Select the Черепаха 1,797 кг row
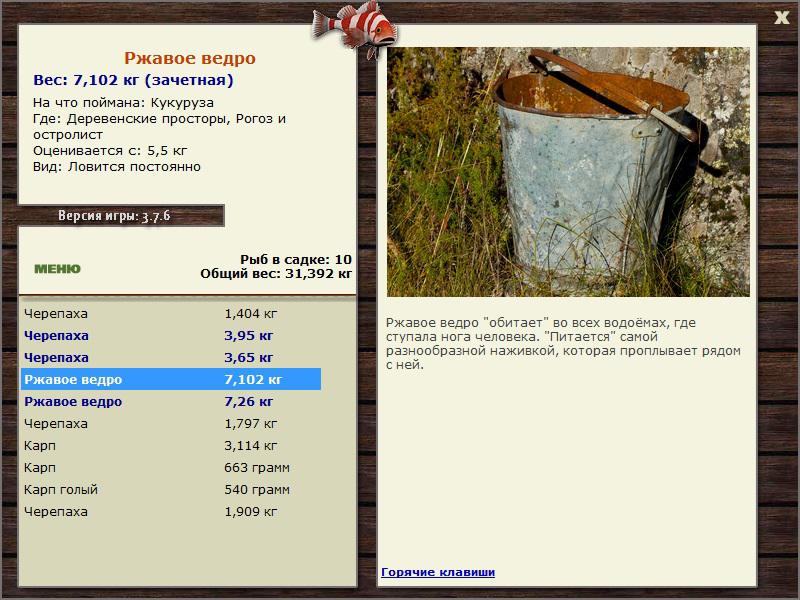The width and height of the screenshot is (800, 600). coord(170,424)
